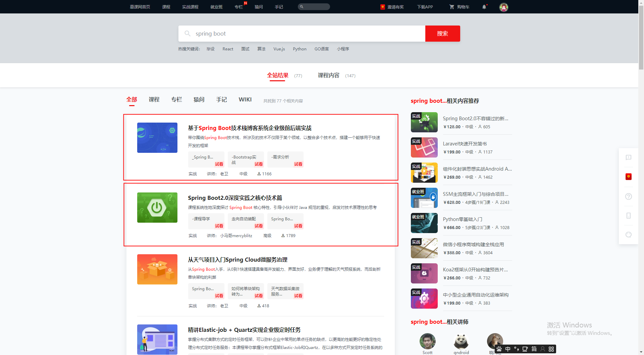Click the magnifier icon inside the main search box
Screen dimensions: 644x355
coord(187,34)
